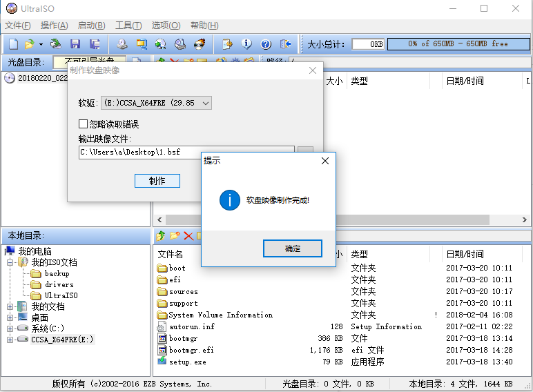Select the UltraISO folder in the tree
Image resolution: width=533 pixels, height=392 pixels.
[x=61, y=295]
